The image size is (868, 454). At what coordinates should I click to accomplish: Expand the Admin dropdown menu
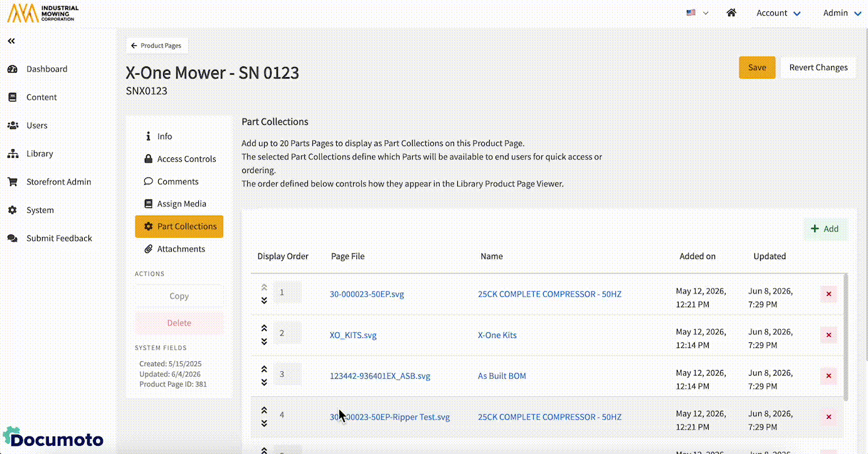pos(842,13)
